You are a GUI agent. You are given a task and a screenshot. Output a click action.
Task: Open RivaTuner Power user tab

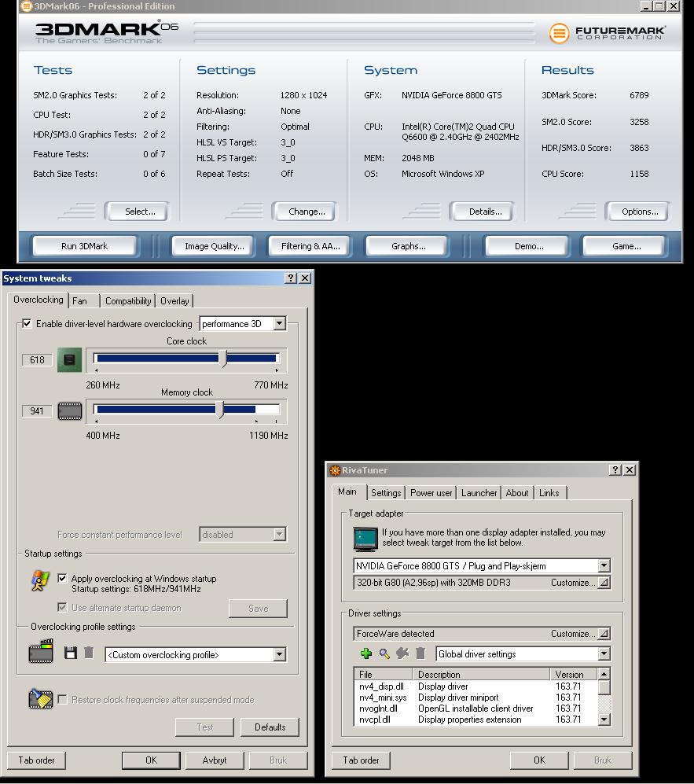[431, 493]
